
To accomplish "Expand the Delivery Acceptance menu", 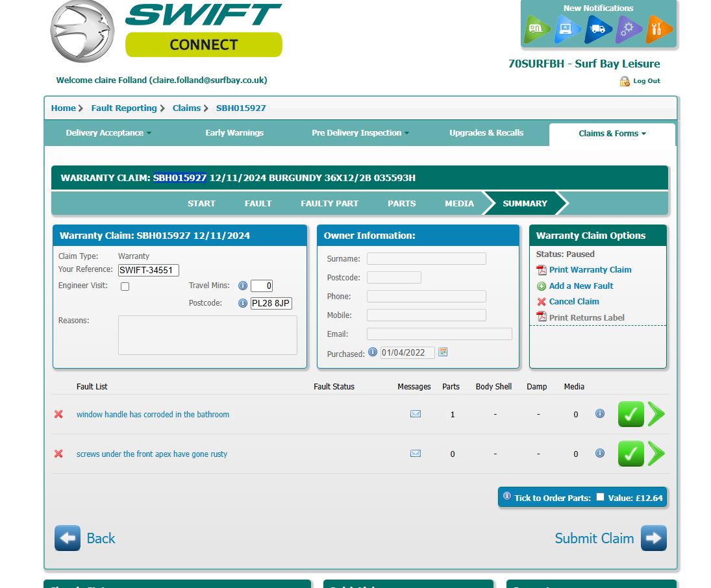I will click(x=108, y=133).
